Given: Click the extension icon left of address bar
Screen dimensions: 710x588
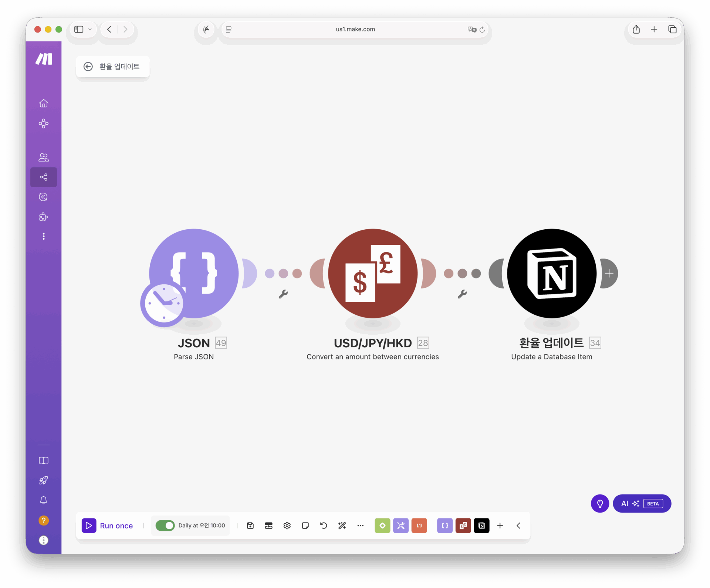Looking at the screenshot, I should pyautogui.click(x=206, y=29).
